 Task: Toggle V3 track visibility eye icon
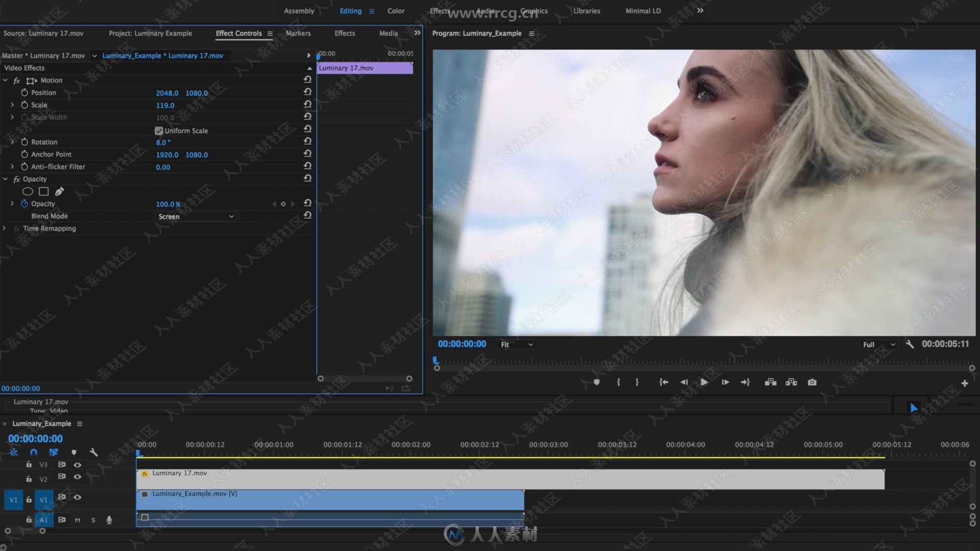click(77, 464)
